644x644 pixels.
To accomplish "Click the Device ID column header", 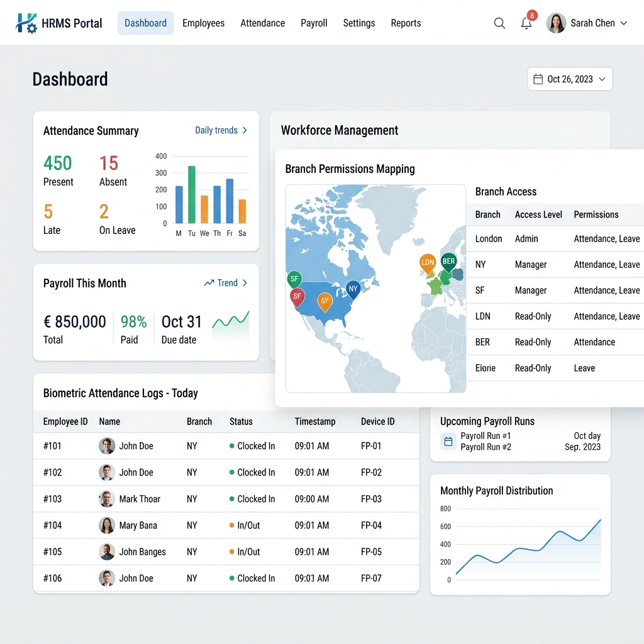I will 377,421.
